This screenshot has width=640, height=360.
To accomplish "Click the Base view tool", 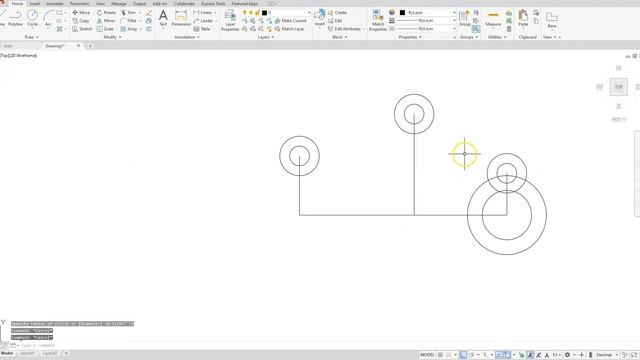I will tap(552, 20).
